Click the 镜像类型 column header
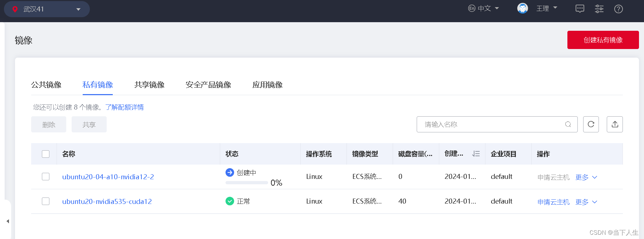Viewport: 644px width, 239px height. coord(365,154)
